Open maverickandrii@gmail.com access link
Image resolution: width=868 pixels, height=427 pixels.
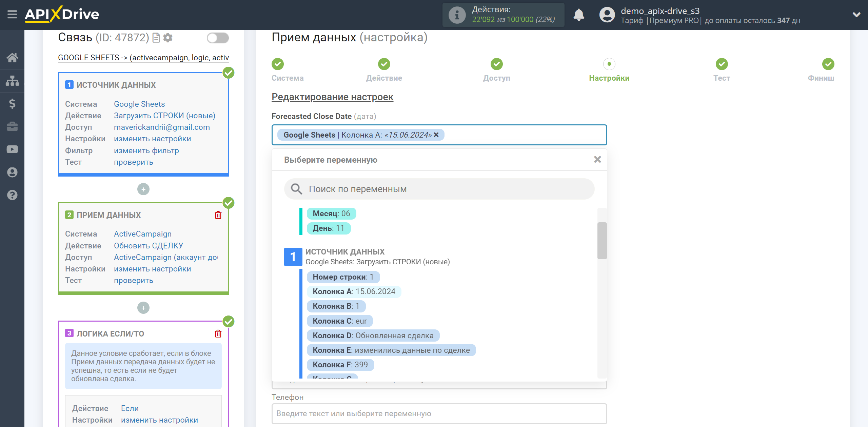pyautogui.click(x=162, y=127)
